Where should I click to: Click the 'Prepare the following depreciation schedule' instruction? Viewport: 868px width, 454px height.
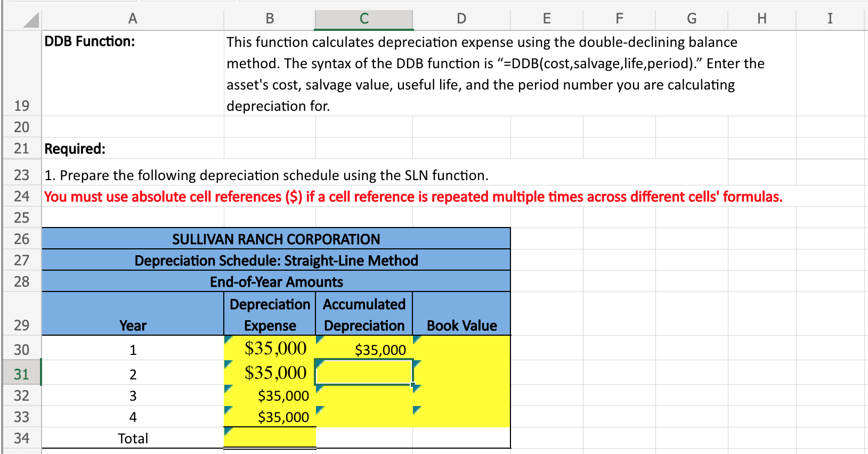(x=266, y=175)
